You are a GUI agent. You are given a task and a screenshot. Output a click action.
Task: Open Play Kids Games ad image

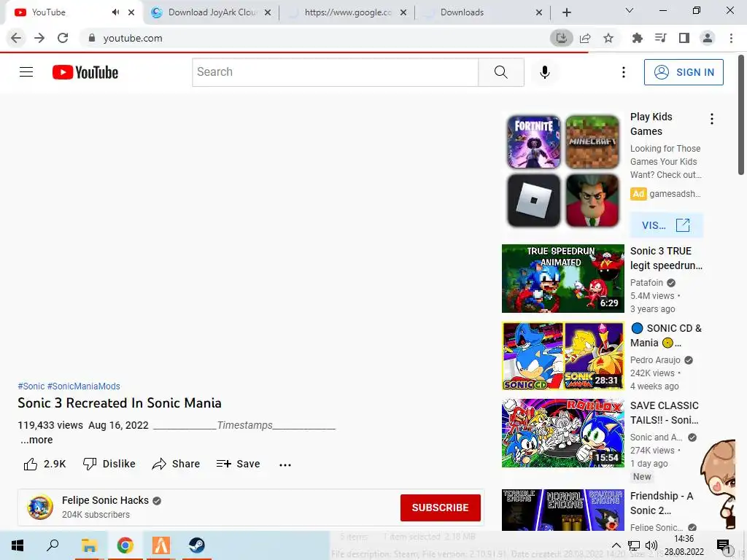coord(562,171)
